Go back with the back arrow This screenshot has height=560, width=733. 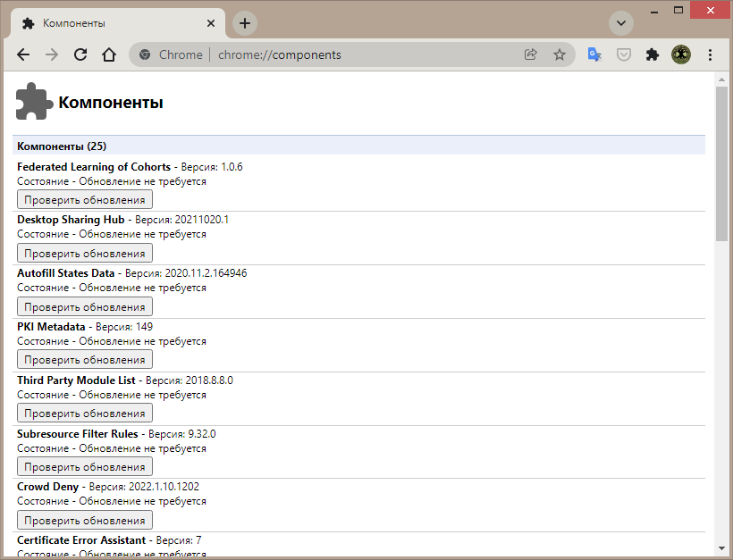tap(23, 54)
